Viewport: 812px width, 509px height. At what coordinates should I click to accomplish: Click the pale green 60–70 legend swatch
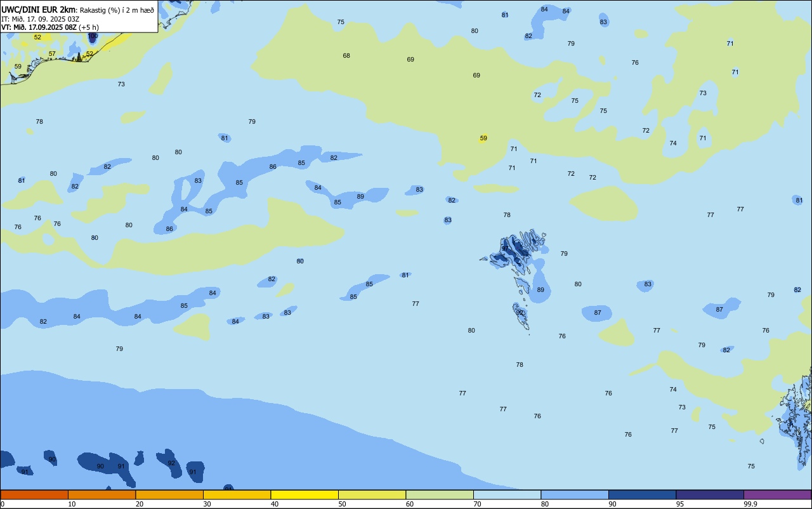(x=440, y=494)
